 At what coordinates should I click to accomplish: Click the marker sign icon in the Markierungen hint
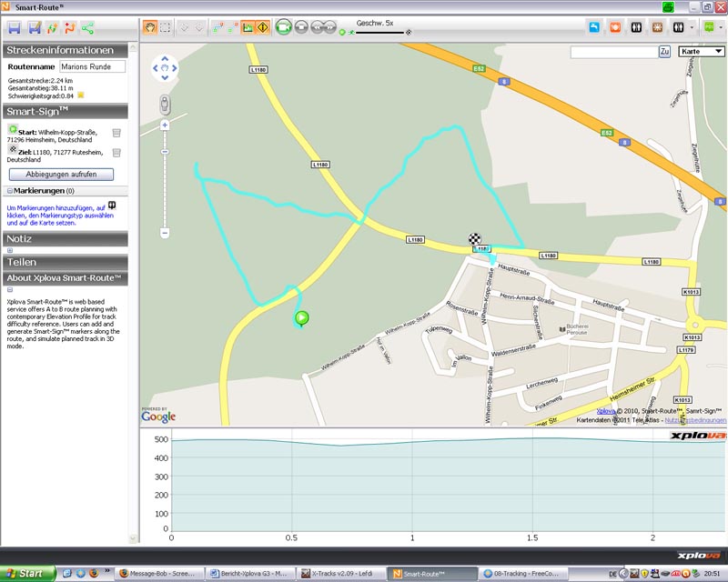pos(112,206)
